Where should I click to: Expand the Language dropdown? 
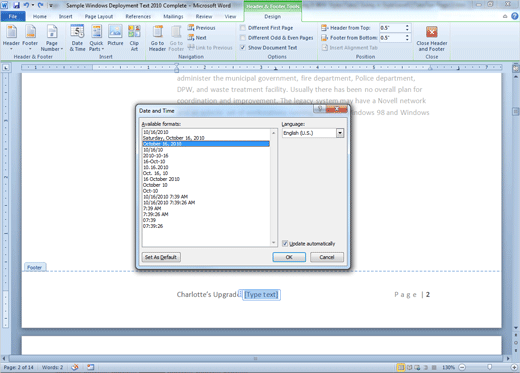click(x=340, y=133)
